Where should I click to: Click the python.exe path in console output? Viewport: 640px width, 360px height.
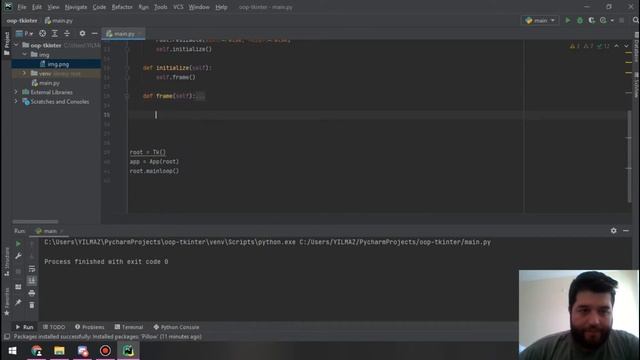(x=170, y=242)
